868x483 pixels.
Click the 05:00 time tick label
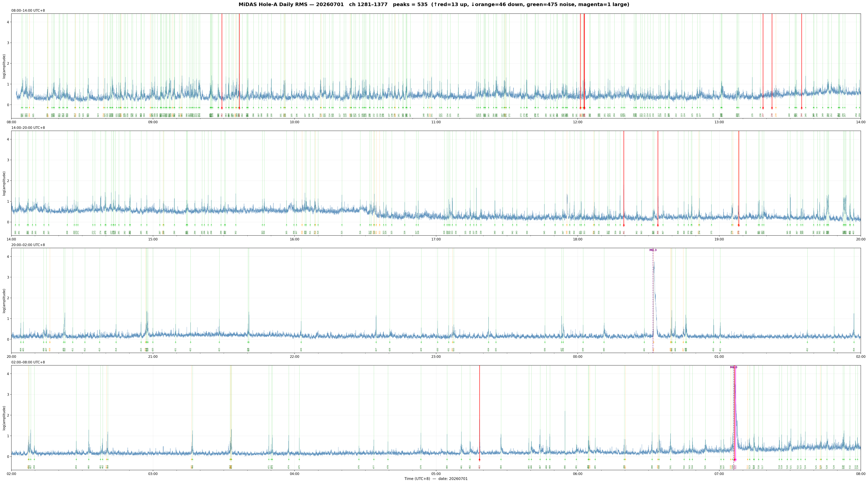tap(436, 474)
